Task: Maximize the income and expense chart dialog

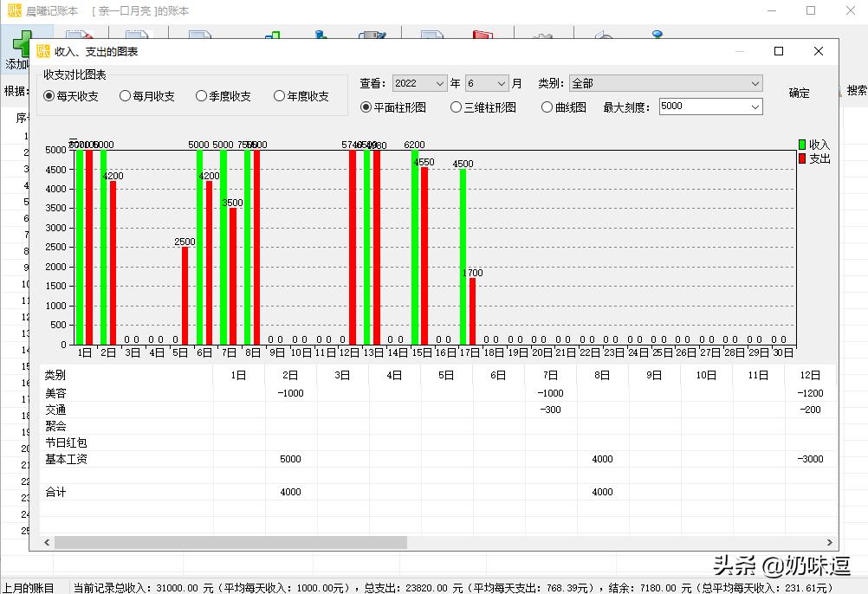Action: [778, 51]
